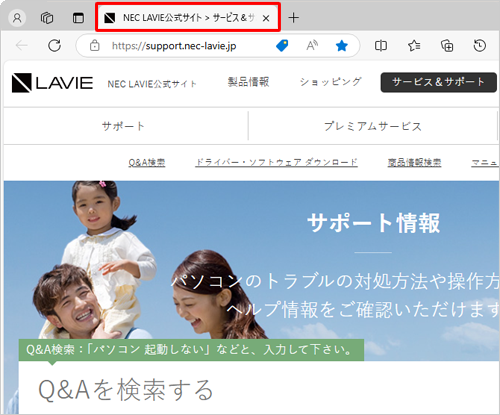
Task: Click the サービス＆サポート button
Action: [x=439, y=82]
